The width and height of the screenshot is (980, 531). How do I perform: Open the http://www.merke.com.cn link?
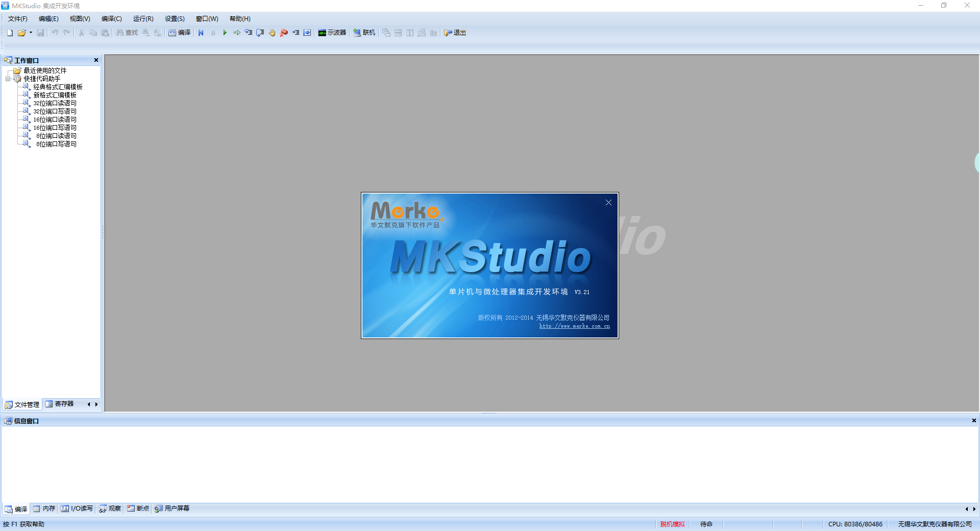(575, 326)
